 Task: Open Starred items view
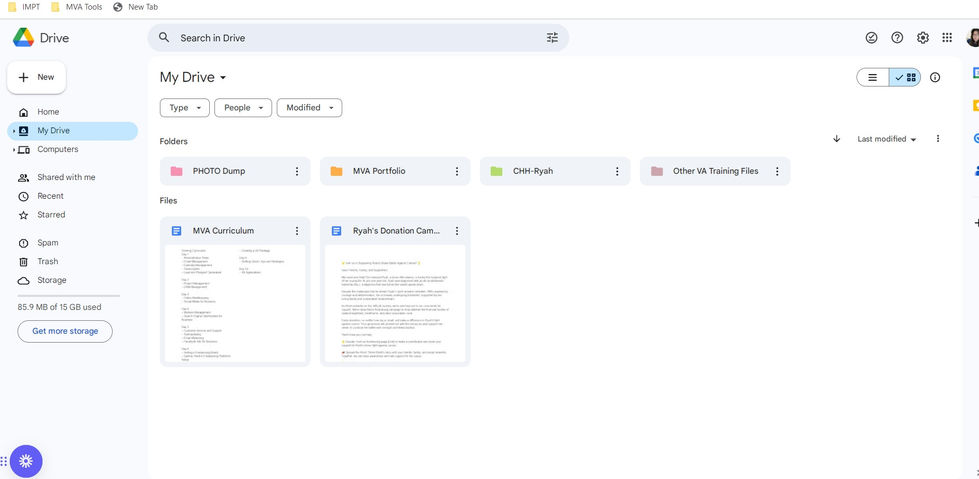pyautogui.click(x=72, y=215)
